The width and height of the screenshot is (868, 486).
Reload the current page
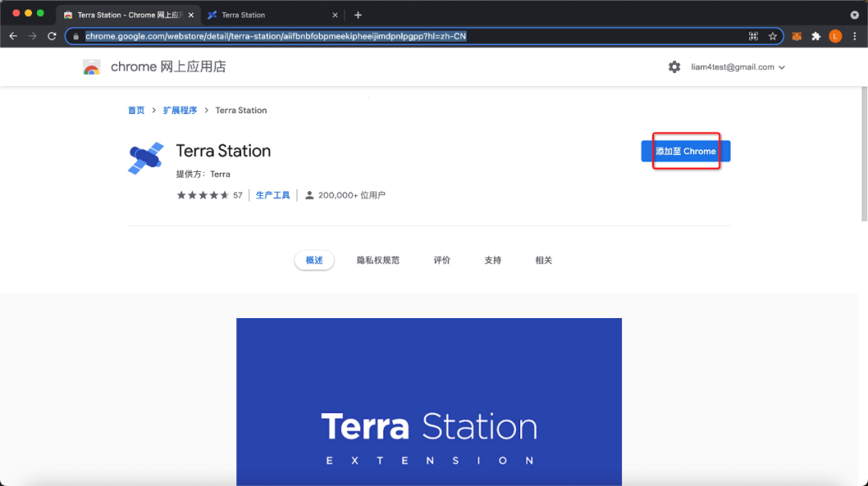(x=50, y=36)
